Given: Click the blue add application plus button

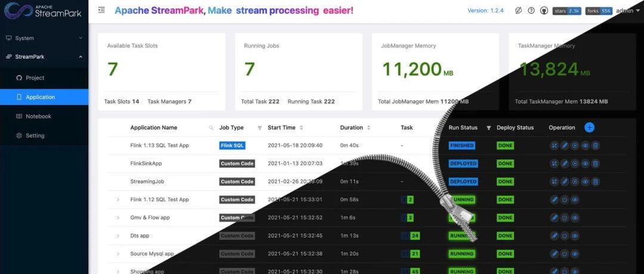Looking at the screenshot, I should (x=589, y=128).
